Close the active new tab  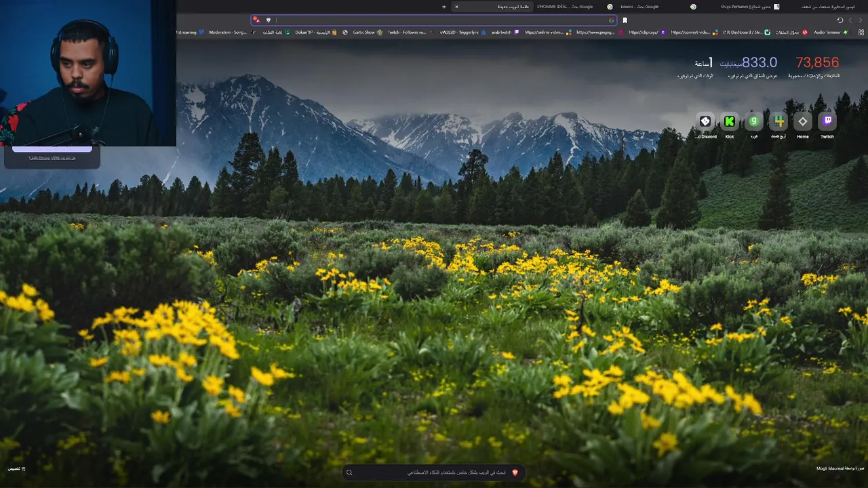point(456,7)
